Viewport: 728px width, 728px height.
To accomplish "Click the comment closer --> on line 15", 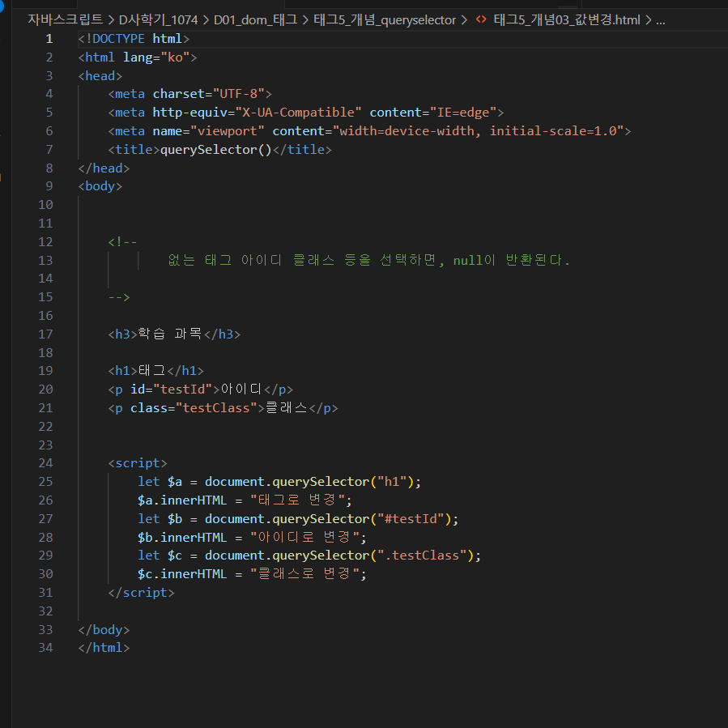I will 119,297.
